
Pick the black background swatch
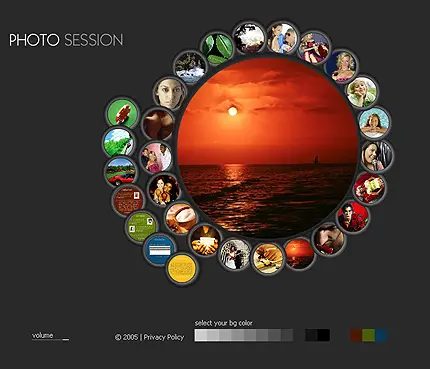(x=324, y=335)
